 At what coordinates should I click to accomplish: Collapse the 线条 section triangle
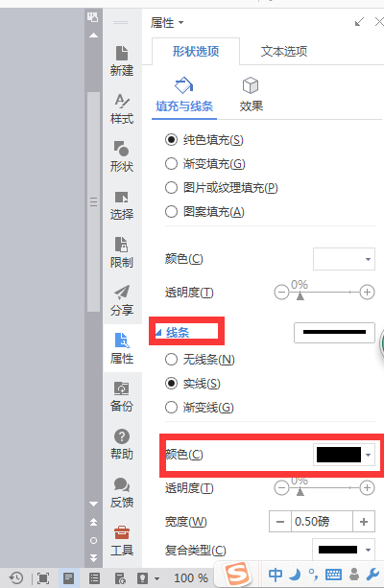coord(158,332)
